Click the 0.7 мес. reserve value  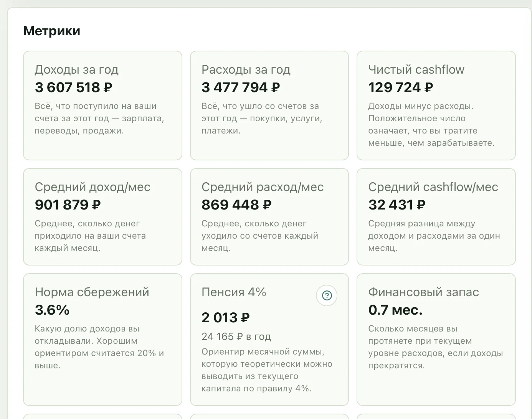tap(395, 310)
